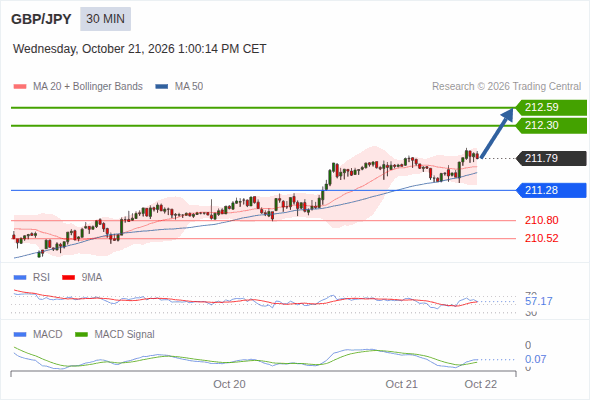Click the MACD value 0.07
Image resolution: width=590 pixels, height=400 pixels.
[535, 359]
